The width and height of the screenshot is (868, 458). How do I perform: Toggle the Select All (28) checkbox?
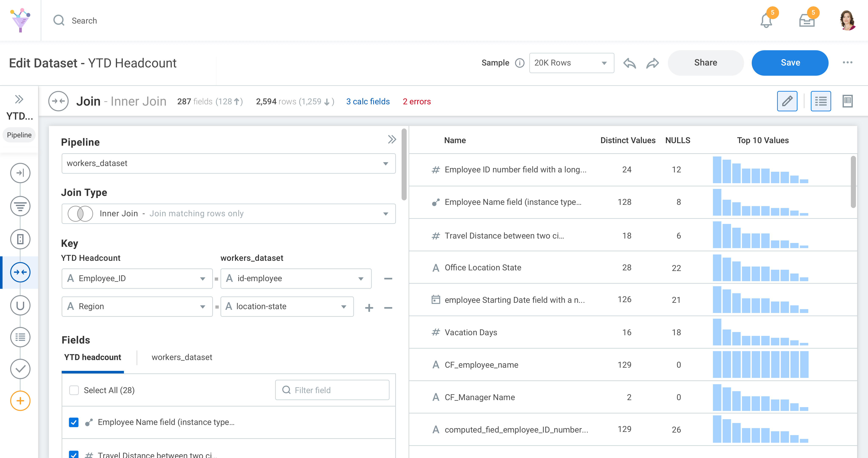pyautogui.click(x=74, y=390)
